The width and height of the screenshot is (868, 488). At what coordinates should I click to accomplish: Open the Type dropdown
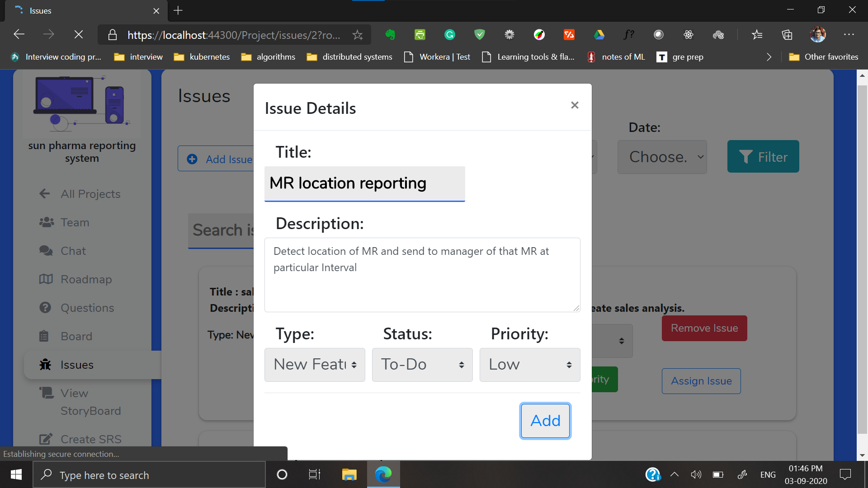315,365
